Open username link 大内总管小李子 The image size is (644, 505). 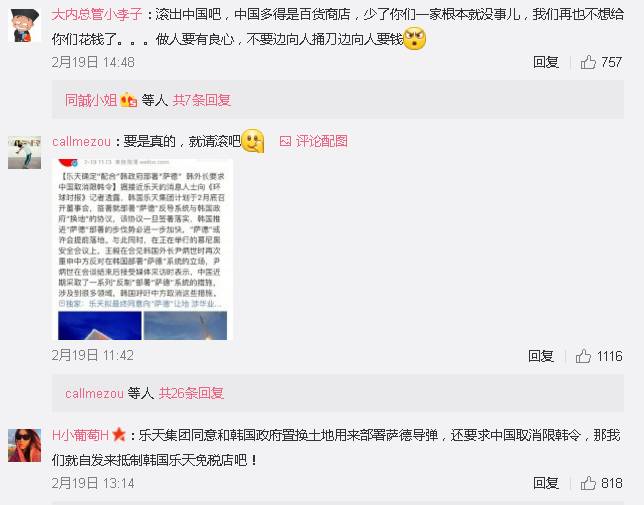97,15
